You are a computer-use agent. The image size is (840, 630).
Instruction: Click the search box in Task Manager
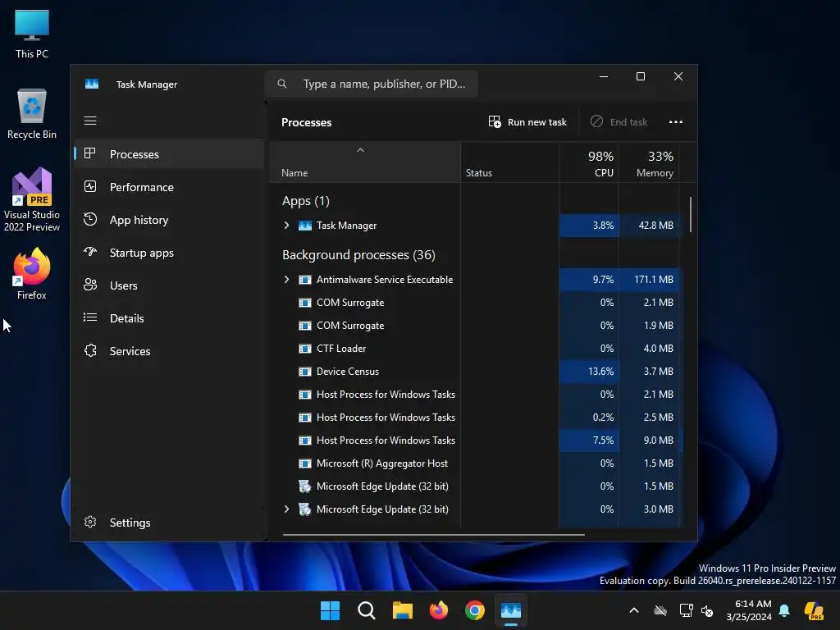pos(372,84)
